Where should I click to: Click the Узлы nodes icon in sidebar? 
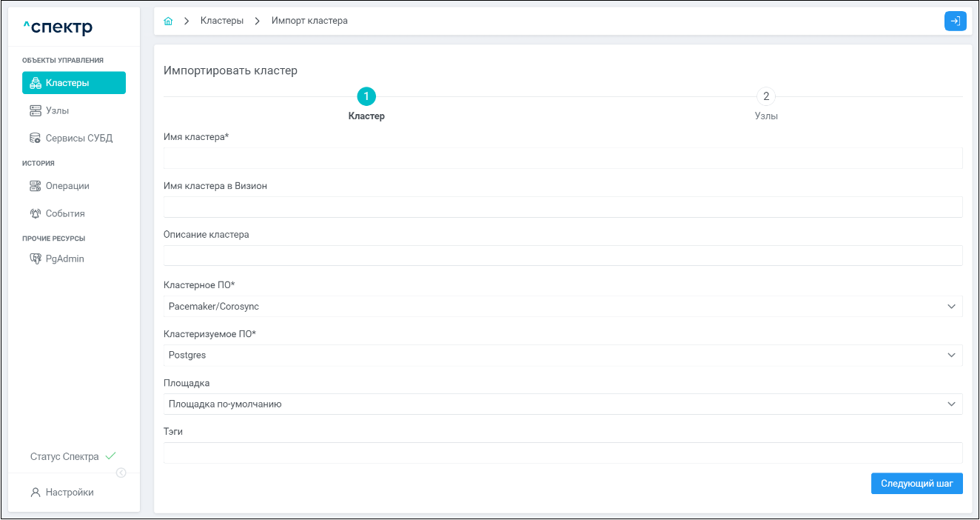click(35, 110)
